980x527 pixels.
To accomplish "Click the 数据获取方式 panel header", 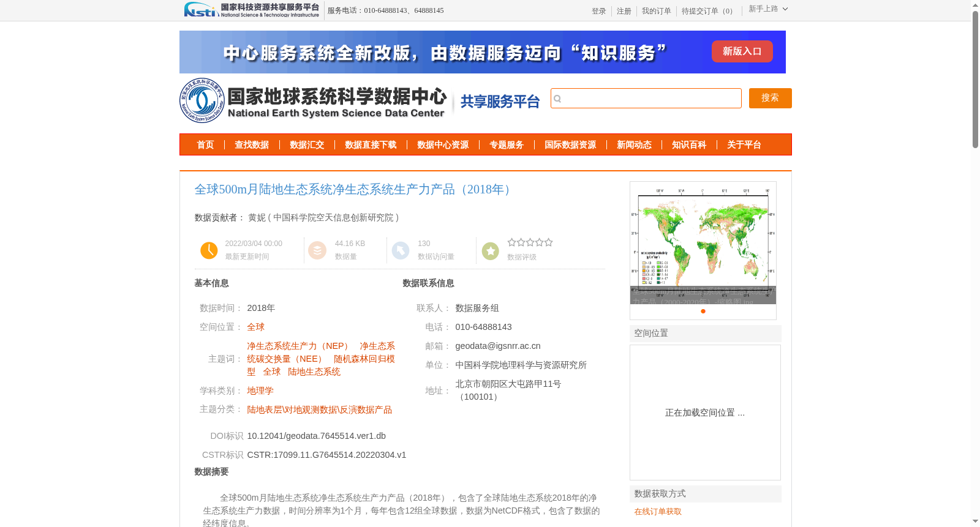I will click(706, 494).
